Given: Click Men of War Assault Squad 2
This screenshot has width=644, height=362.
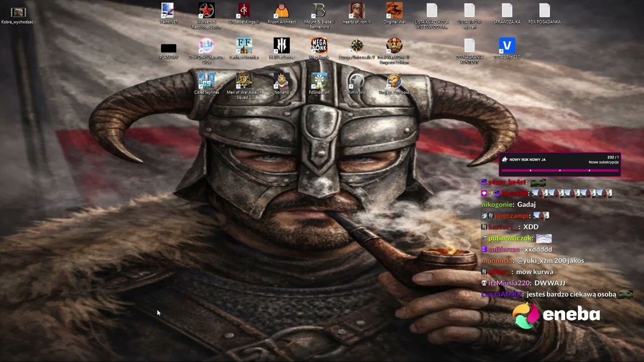Looking at the screenshot, I should point(244,86).
